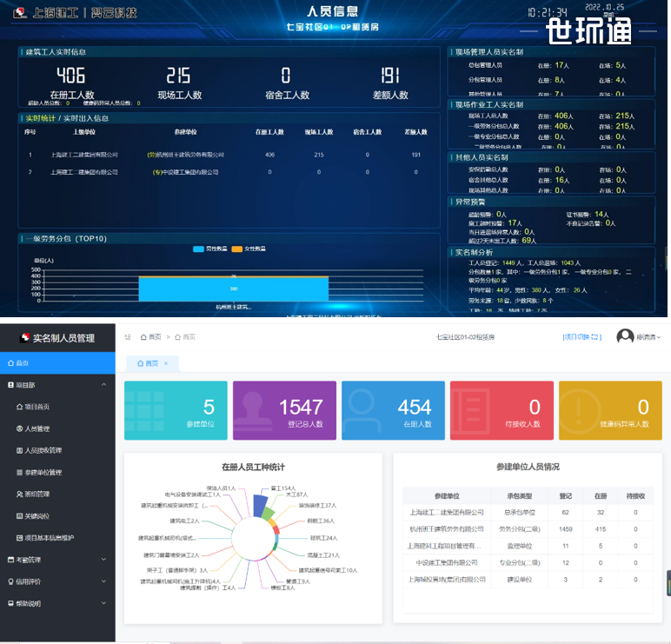Expand the 信用评价 sidebar group
Image resolution: width=671 pixels, height=644 pixels.
(103, 581)
